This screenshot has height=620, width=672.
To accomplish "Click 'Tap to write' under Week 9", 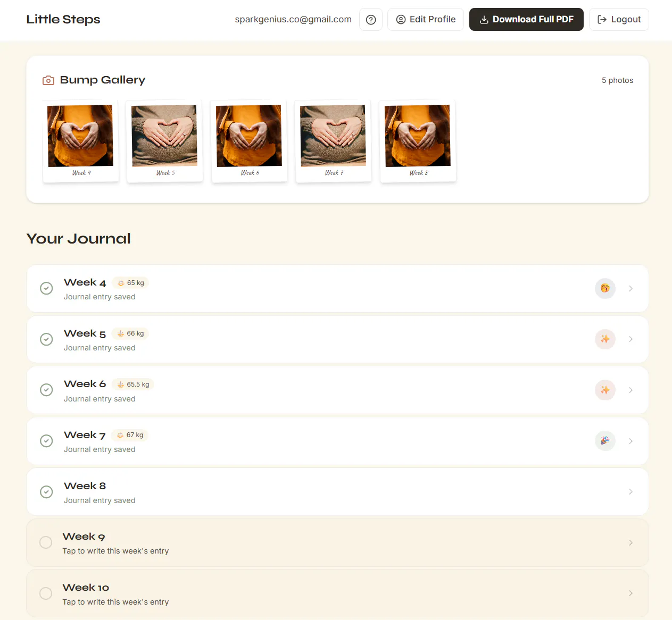I will coord(115,551).
